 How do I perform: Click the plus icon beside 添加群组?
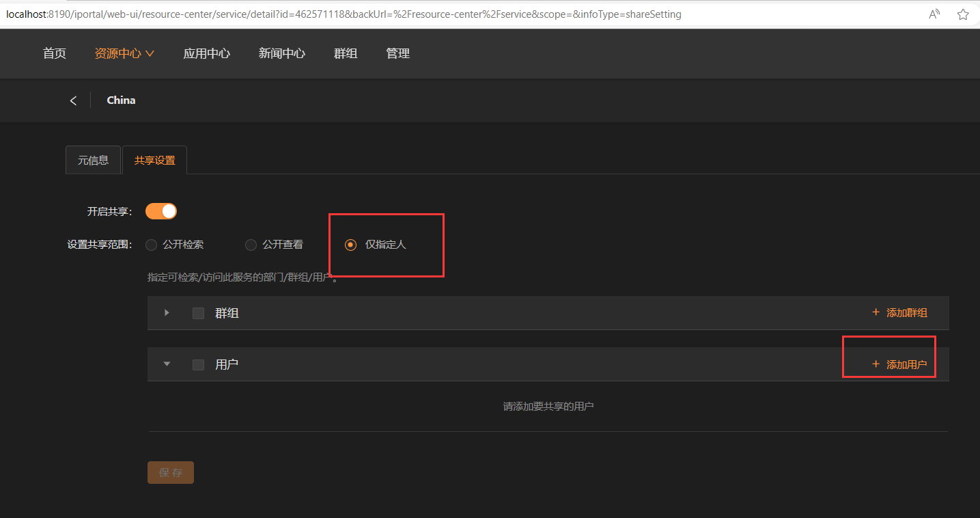[876, 312]
